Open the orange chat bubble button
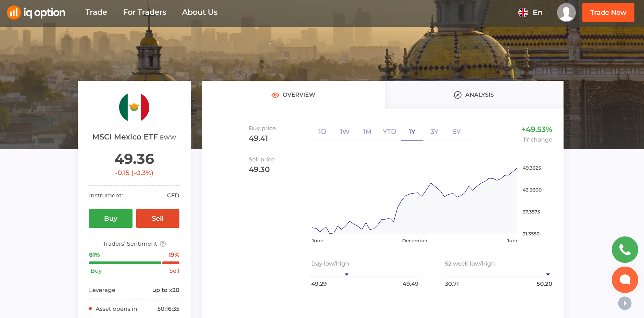The image size is (644, 318). (x=625, y=280)
